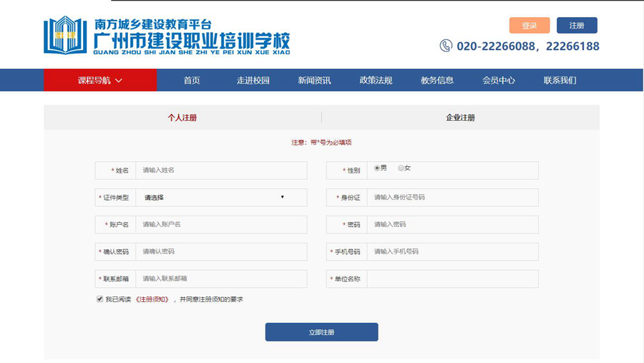Select the 男 gender radio button
This screenshot has height=363, width=644.
click(x=377, y=168)
